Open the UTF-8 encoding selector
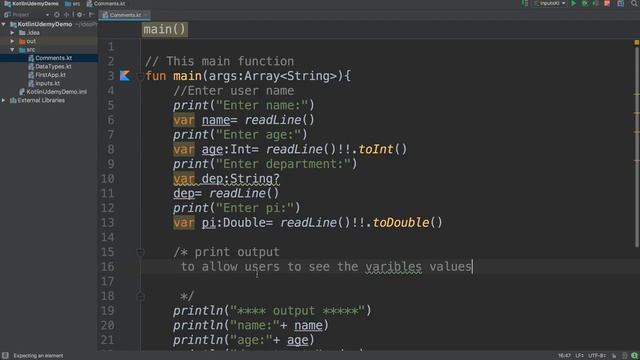This screenshot has height=360, width=640. click(597, 356)
